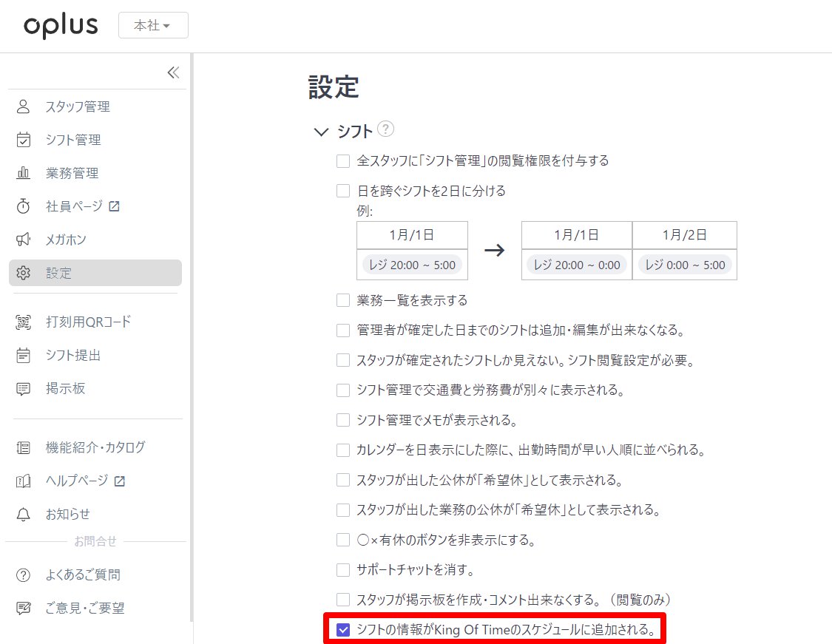This screenshot has height=644, width=832.
Task: Enable スタッフが確定されたシフトしか見えない checkbox
Action: coord(343,361)
